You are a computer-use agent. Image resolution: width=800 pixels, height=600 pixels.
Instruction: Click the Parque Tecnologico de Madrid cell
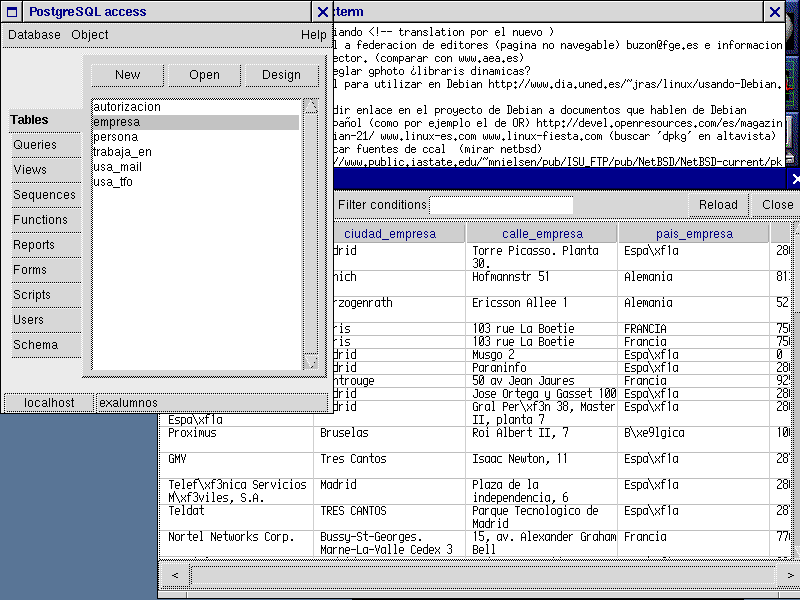click(x=541, y=517)
